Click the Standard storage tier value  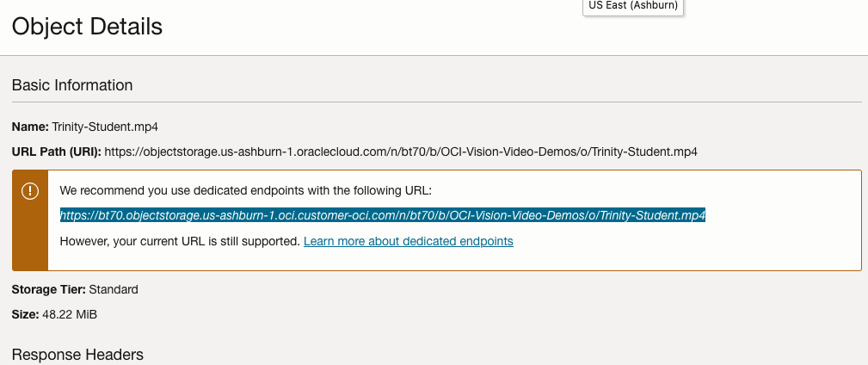[x=114, y=289]
